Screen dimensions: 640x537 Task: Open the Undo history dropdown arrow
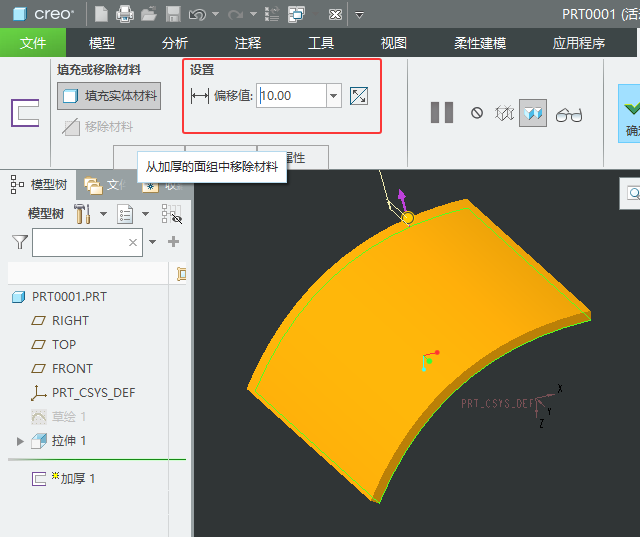(x=216, y=14)
